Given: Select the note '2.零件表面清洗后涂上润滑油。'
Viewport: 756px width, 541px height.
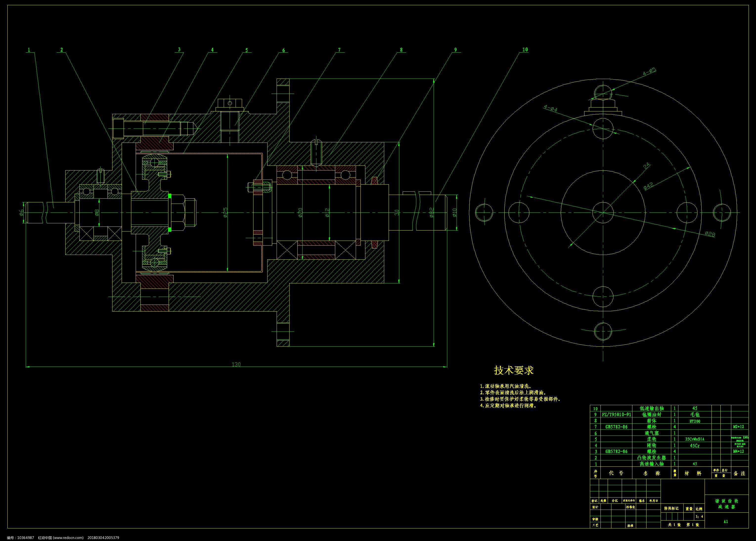Looking at the screenshot, I should click(x=513, y=393).
